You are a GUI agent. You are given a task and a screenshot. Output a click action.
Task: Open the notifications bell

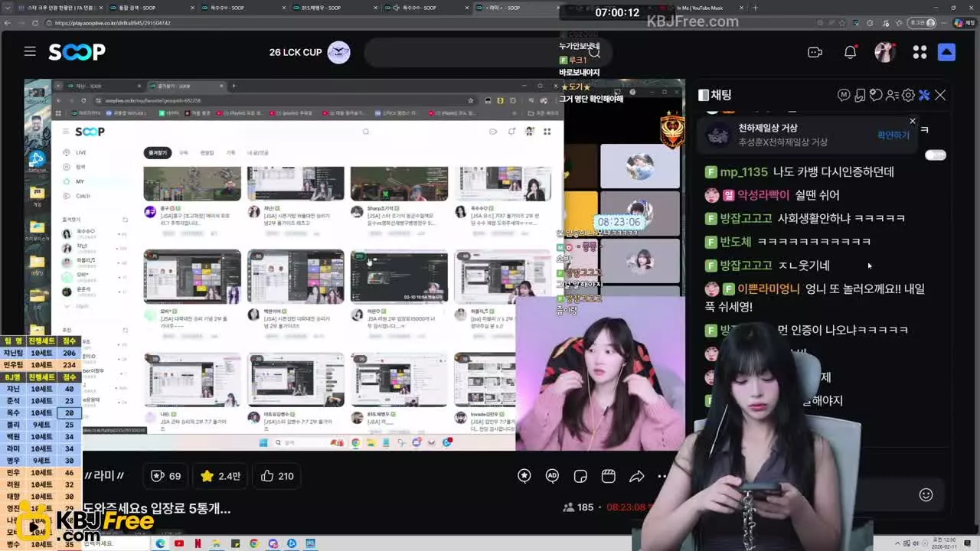coord(850,52)
